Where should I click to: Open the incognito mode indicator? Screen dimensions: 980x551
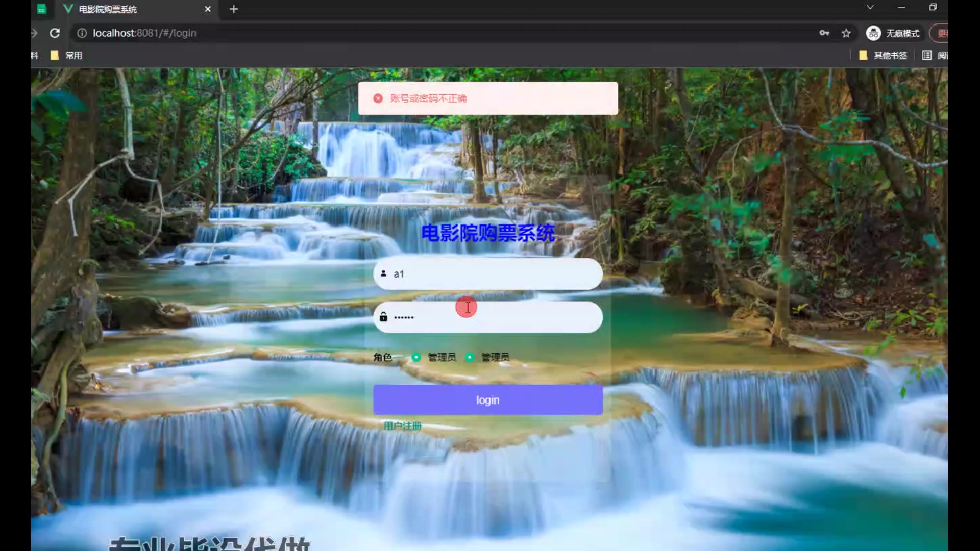point(893,33)
